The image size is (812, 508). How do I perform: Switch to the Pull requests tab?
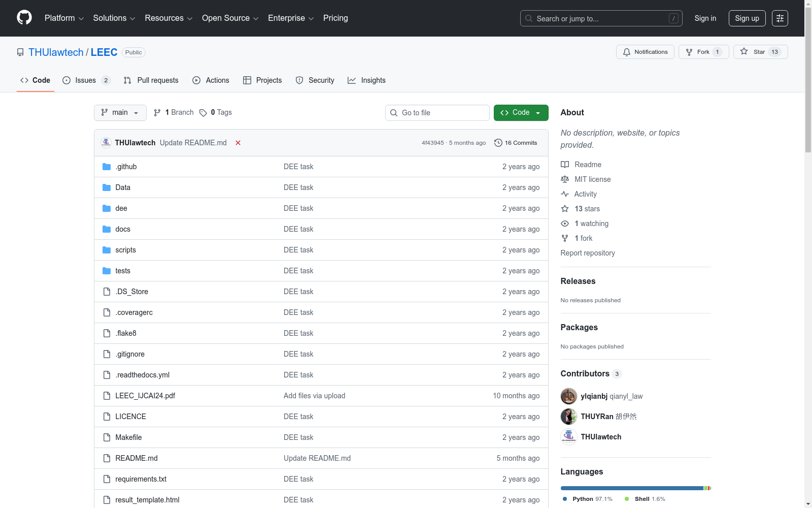click(x=151, y=80)
